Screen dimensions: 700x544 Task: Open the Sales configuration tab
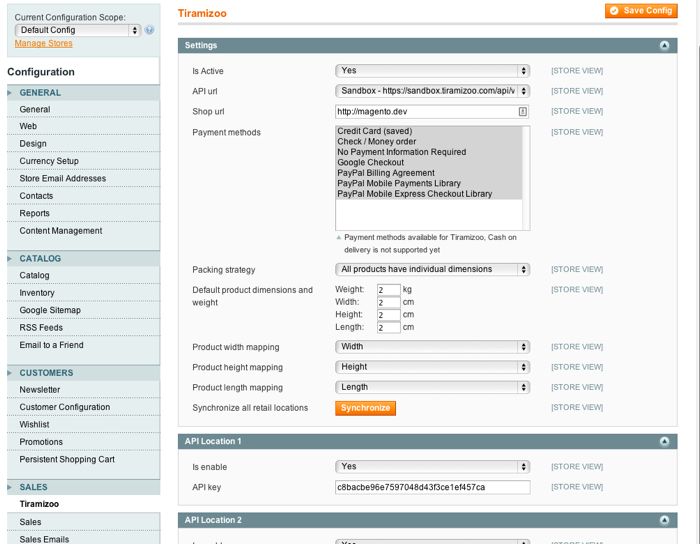[x=83, y=522]
